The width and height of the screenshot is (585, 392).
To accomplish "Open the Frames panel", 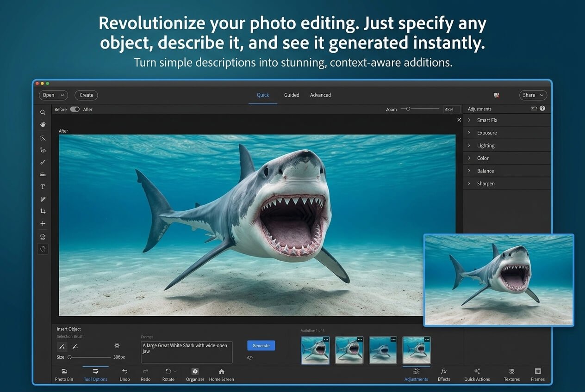I will tap(537, 374).
